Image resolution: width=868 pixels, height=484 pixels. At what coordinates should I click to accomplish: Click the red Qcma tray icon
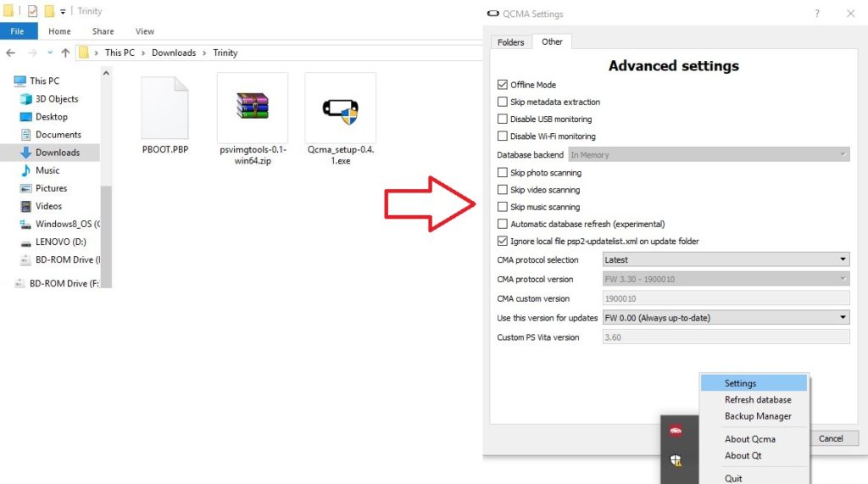pos(676,431)
